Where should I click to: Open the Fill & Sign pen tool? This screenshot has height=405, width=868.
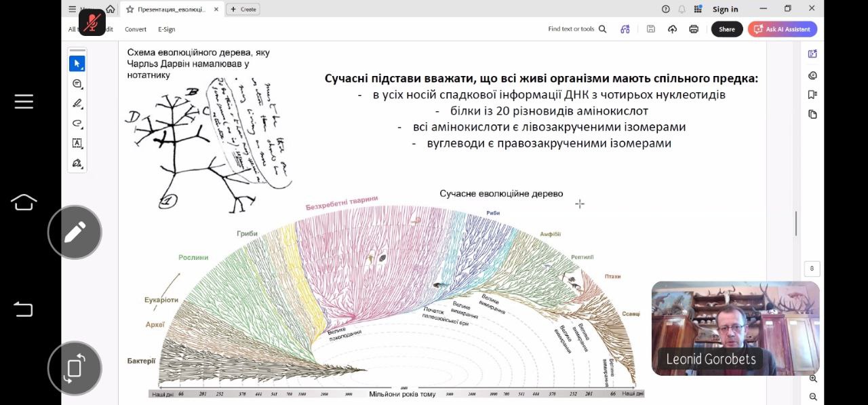pos(77,163)
